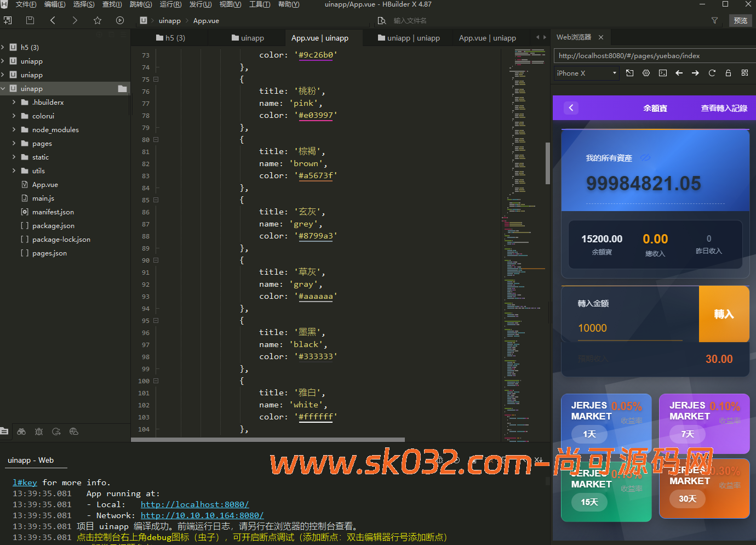Toggle asset visibility eye icon in preview

point(646,157)
